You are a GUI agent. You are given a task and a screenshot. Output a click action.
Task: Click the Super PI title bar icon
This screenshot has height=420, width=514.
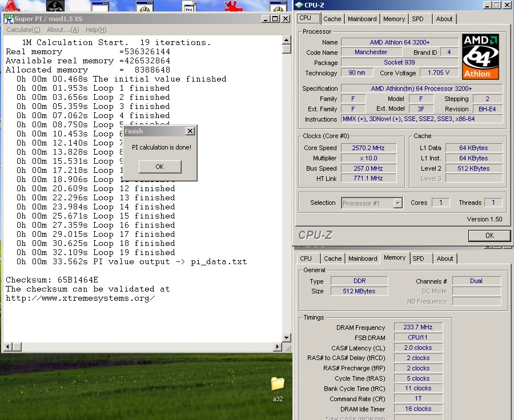[9, 19]
